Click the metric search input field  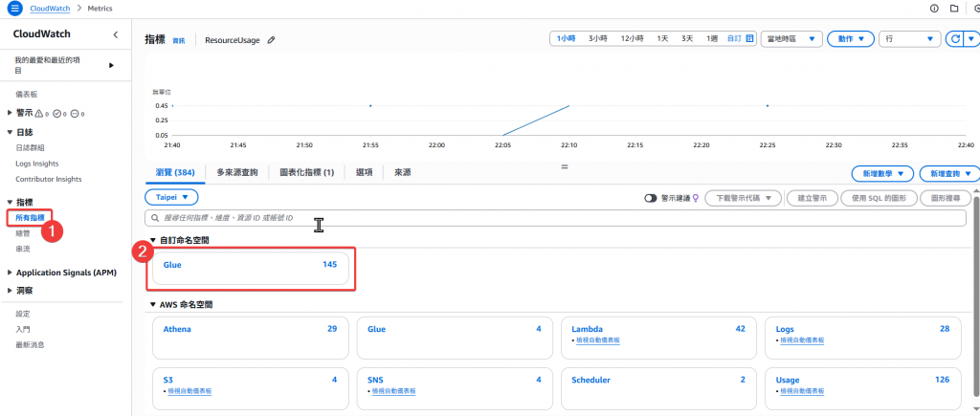[556, 218]
